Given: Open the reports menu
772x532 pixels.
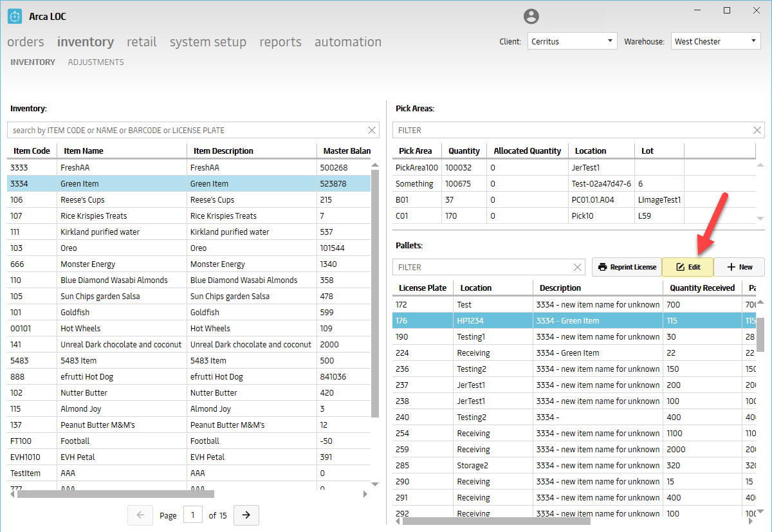Looking at the screenshot, I should 280,42.
